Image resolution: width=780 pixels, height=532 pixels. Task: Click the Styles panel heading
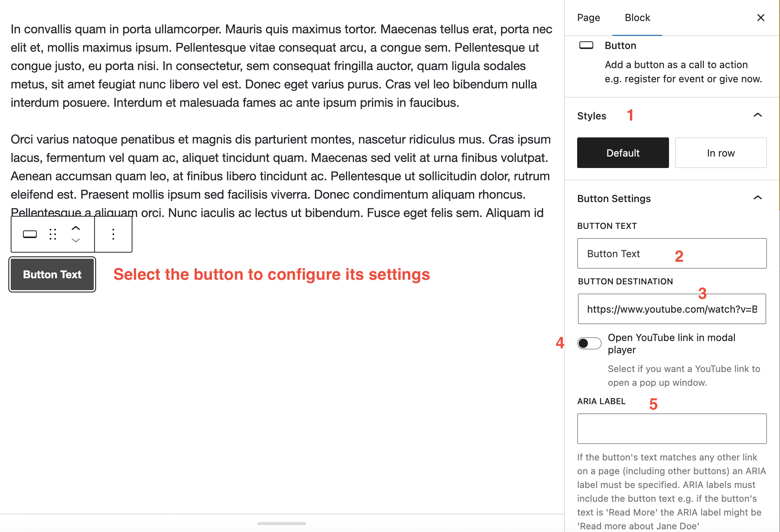tap(591, 116)
